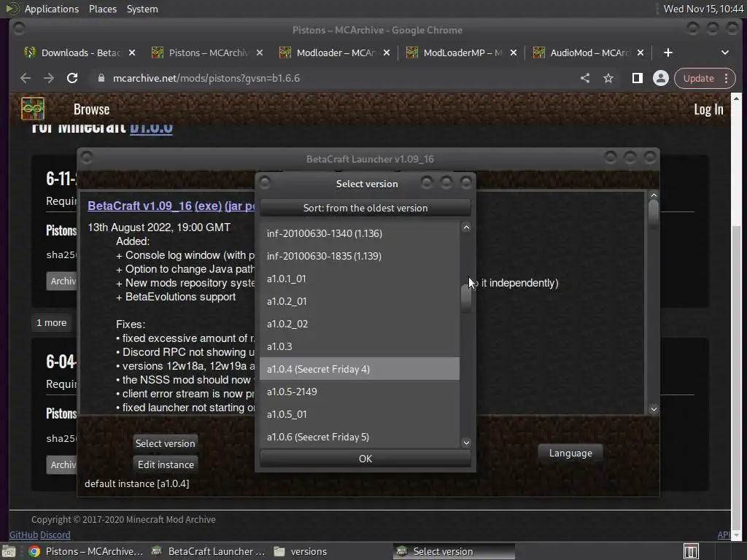The image size is (747, 560).
Task: Choose version a1.0.1_01 in list
Action: 359,279
